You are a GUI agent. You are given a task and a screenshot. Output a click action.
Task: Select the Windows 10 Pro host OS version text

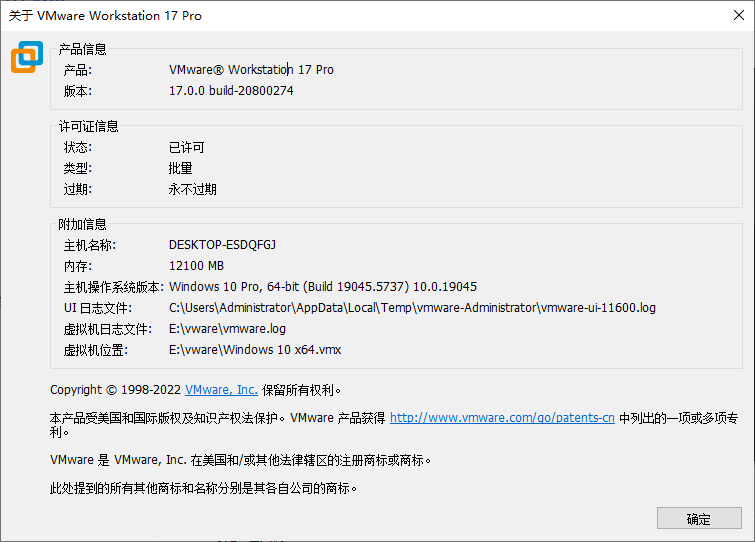(x=323, y=287)
